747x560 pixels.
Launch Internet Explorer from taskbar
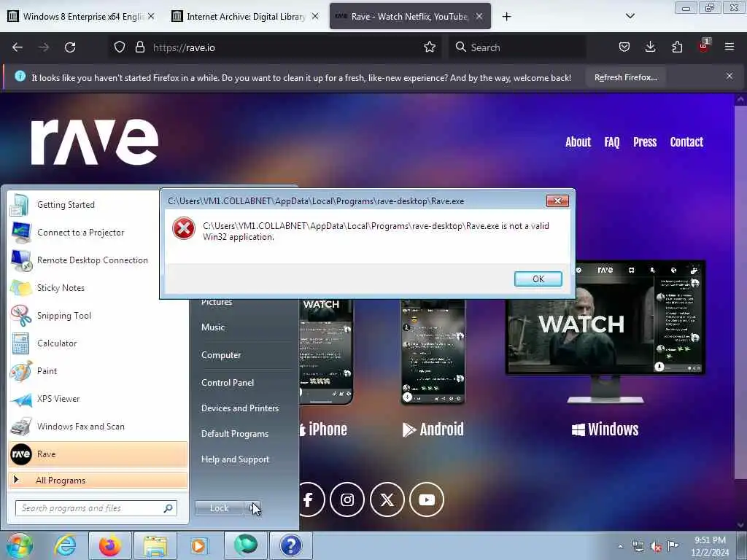pos(65,545)
